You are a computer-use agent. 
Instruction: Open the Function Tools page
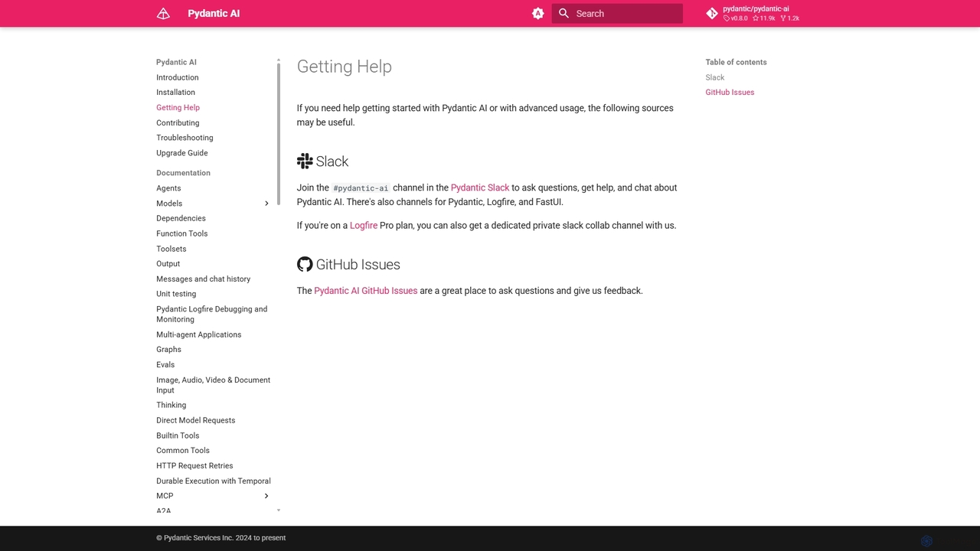(x=182, y=233)
